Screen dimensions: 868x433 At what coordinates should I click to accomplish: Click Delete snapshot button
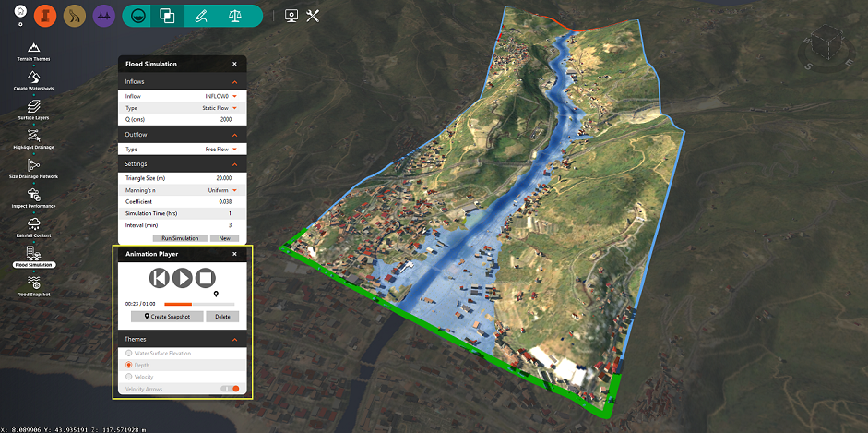click(222, 316)
